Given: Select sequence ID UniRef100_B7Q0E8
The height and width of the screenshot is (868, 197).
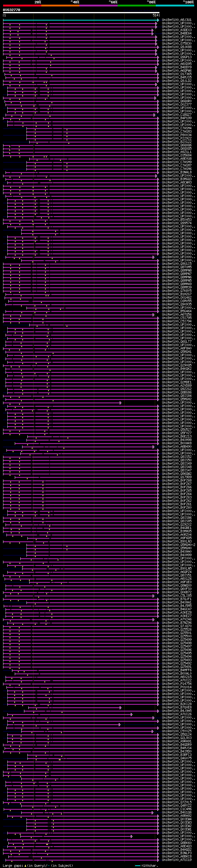Looking at the screenshot, I should pyautogui.click(x=177, y=707).
